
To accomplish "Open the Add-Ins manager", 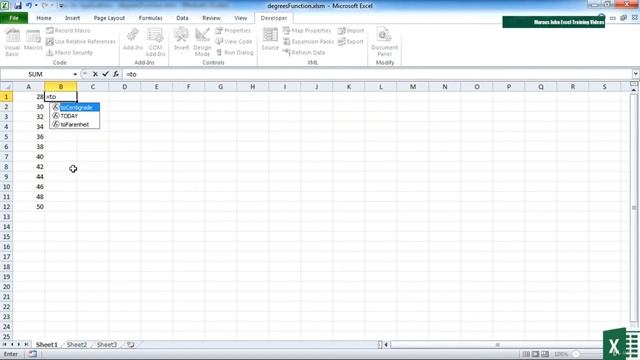I will tap(133, 40).
